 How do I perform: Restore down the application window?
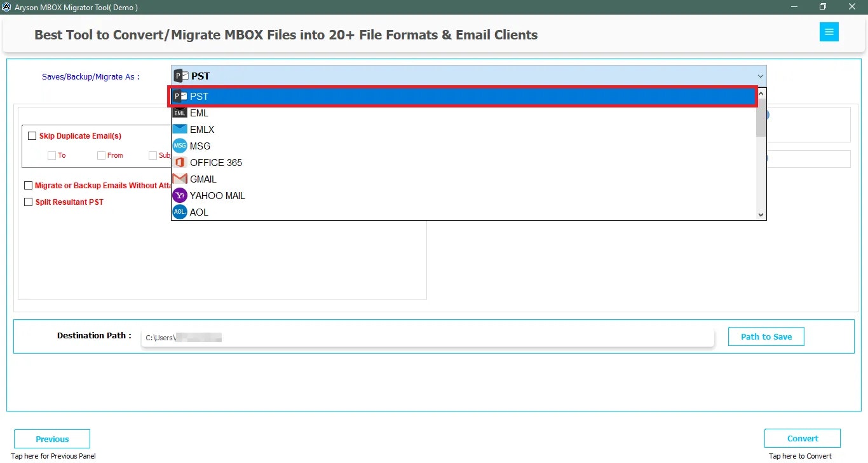pos(823,7)
